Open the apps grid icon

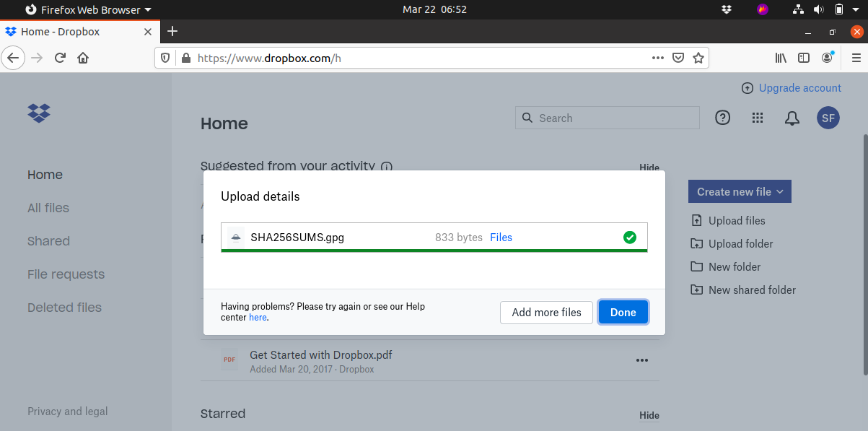click(758, 118)
